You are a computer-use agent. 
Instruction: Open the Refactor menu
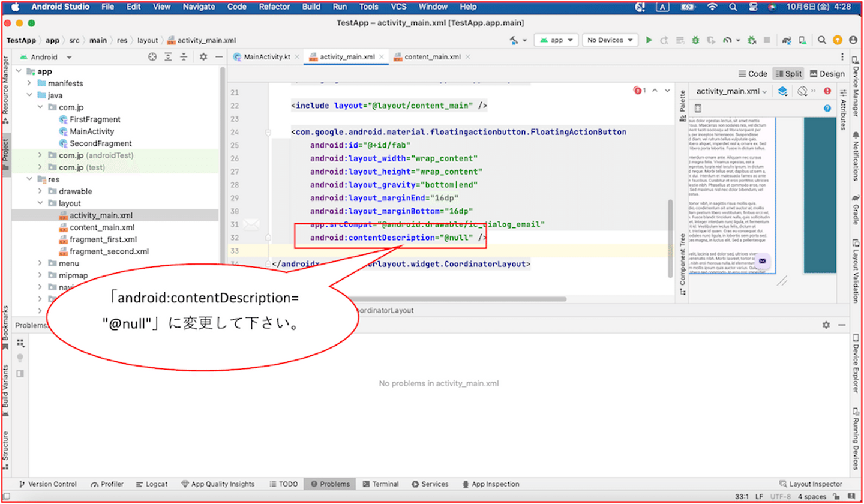274,7
